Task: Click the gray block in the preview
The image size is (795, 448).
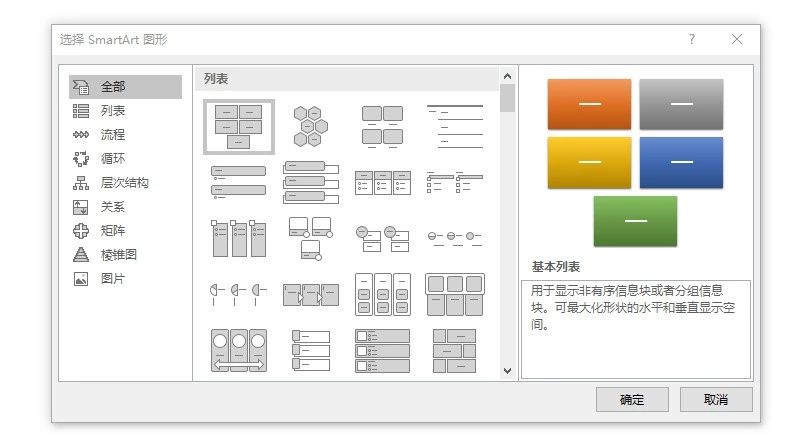Action: click(x=681, y=104)
